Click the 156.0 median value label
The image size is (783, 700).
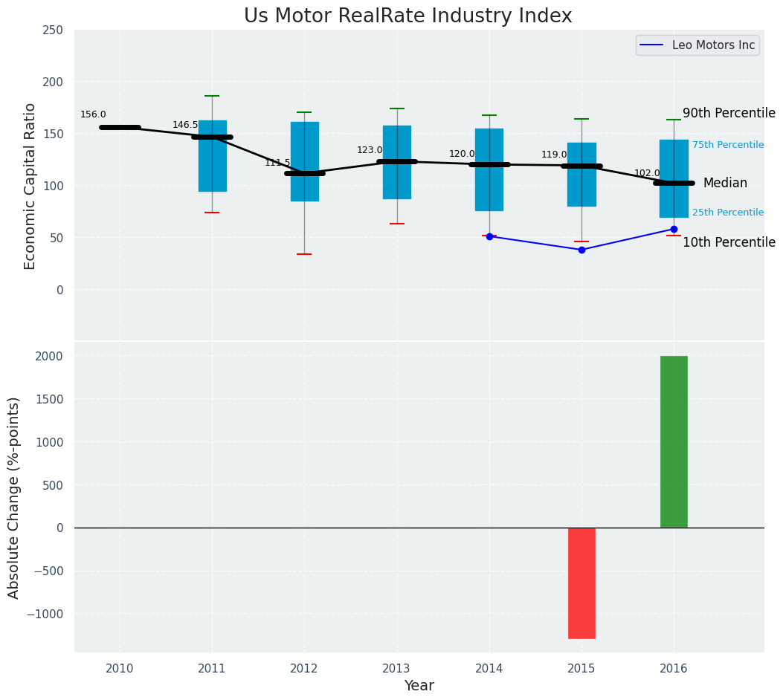click(x=93, y=114)
